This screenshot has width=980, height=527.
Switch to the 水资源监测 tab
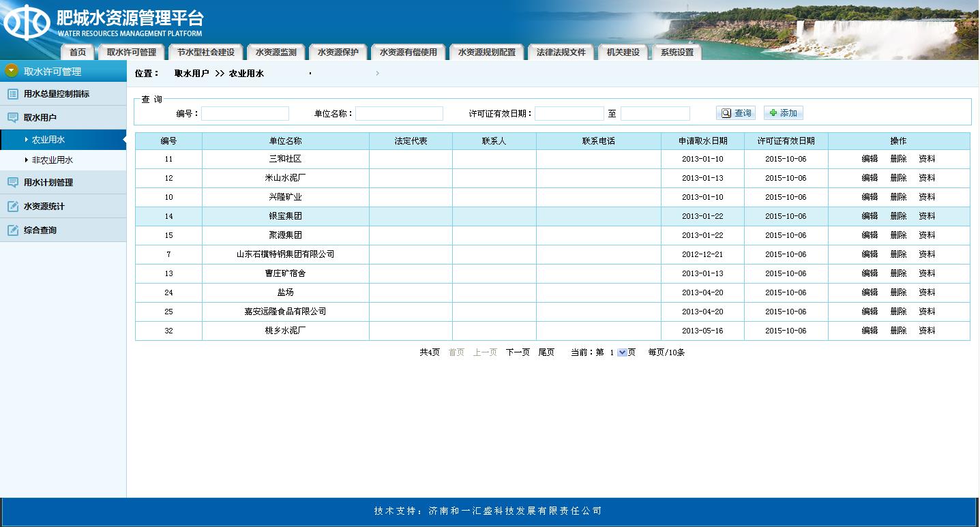pyautogui.click(x=275, y=51)
